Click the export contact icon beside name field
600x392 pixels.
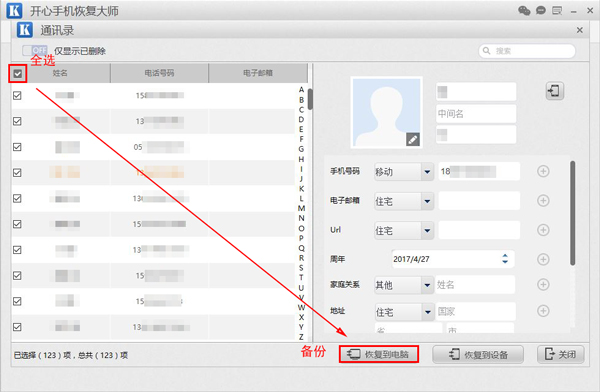[x=554, y=91]
